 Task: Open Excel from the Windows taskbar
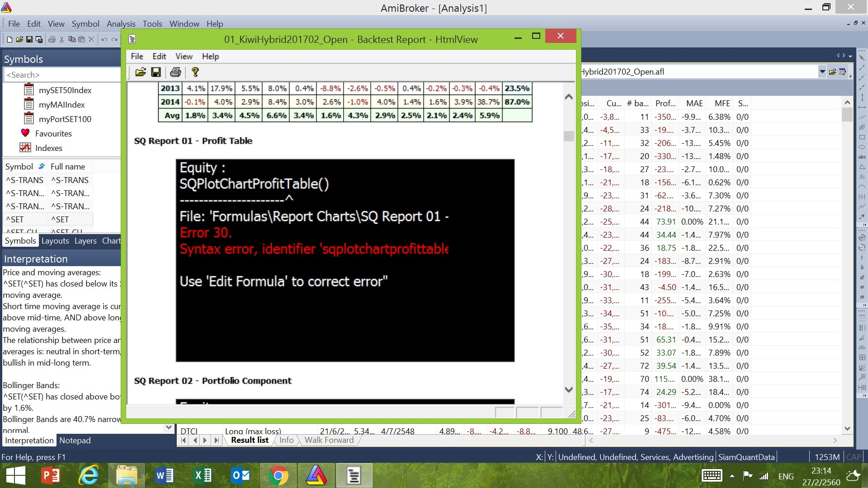pyautogui.click(x=202, y=475)
